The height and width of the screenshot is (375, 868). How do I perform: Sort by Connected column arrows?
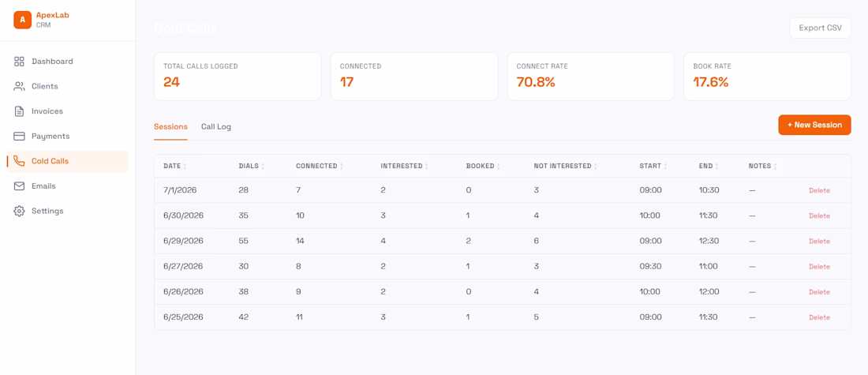pyautogui.click(x=342, y=166)
